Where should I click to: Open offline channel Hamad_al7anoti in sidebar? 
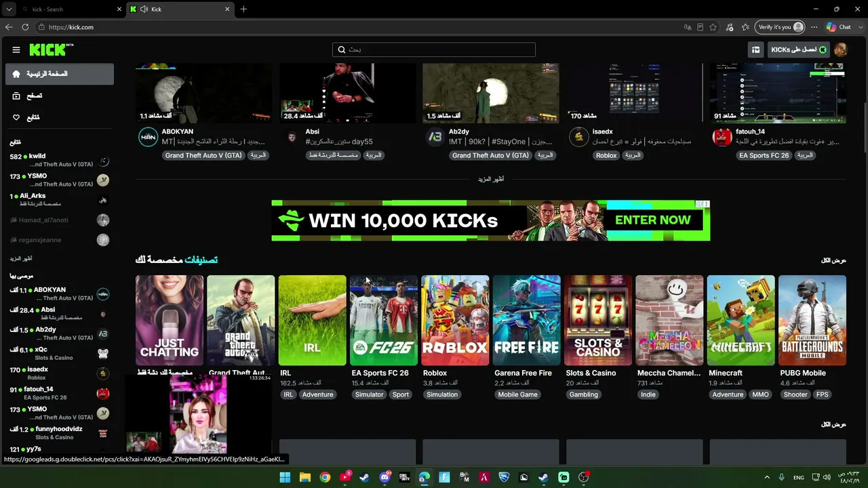(60, 220)
